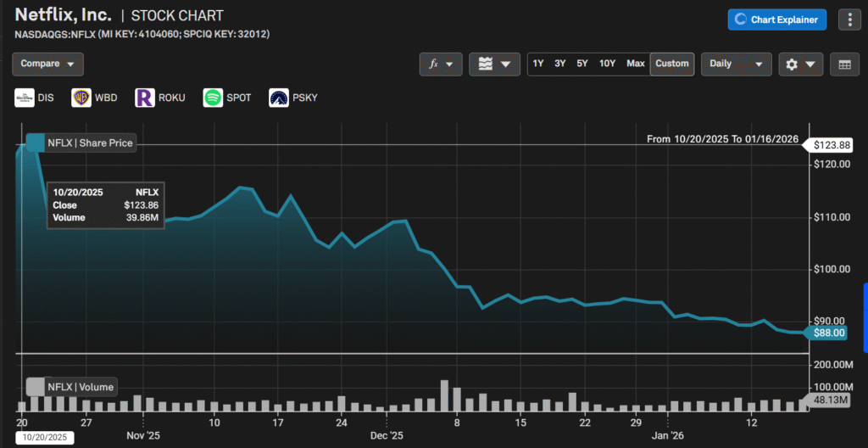Click the NFLX Volume legend label

(80, 387)
